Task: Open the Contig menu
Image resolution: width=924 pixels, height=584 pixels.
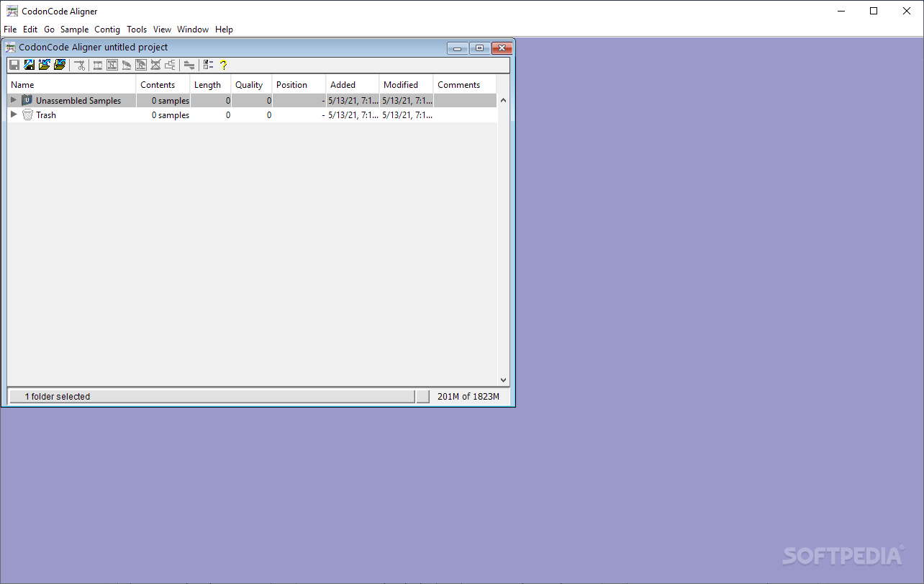Action: point(107,30)
